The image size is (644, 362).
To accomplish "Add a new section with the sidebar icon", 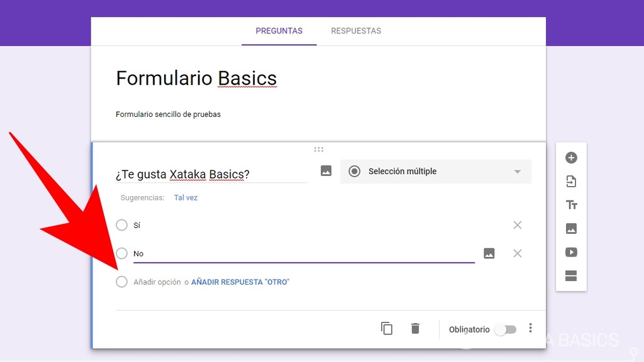I will pyautogui.click(x=571, y=275).
